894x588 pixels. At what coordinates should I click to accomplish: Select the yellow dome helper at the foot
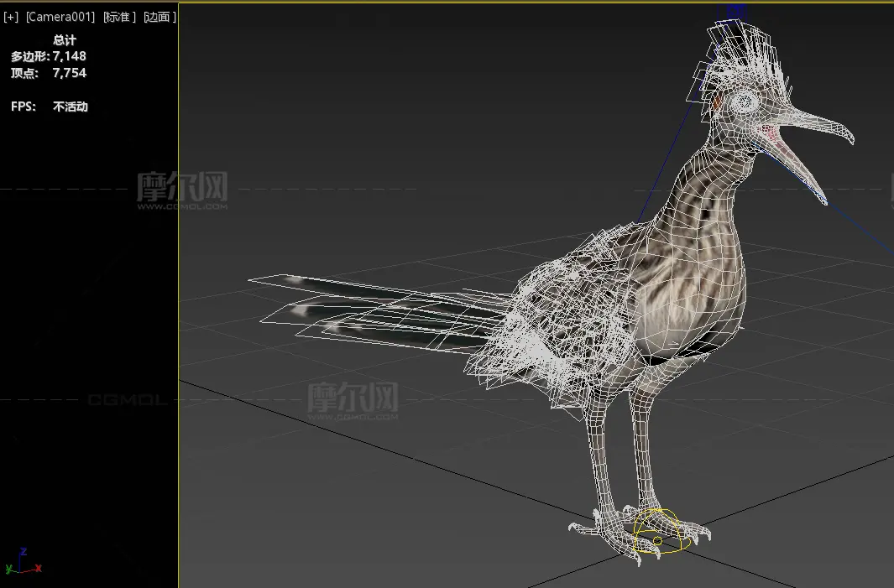click(662, 528)
